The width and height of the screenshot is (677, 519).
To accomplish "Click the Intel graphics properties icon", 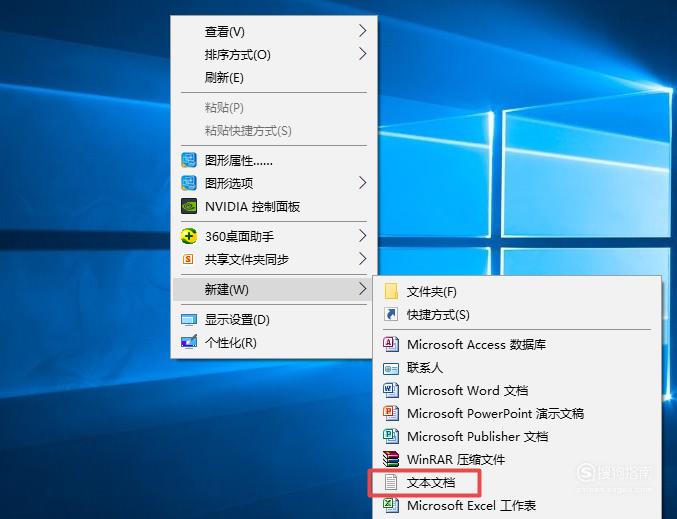I will pyautogui.click(x=189, y=160).
